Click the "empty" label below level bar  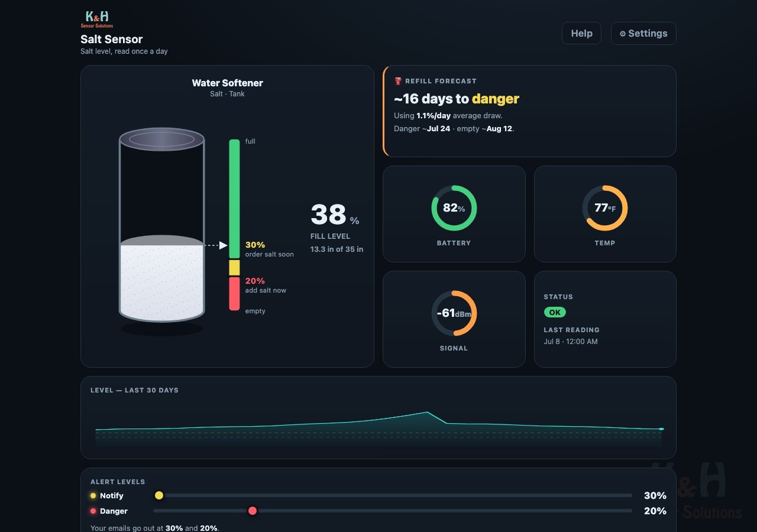pyautogui.click(x=255, y=312)
